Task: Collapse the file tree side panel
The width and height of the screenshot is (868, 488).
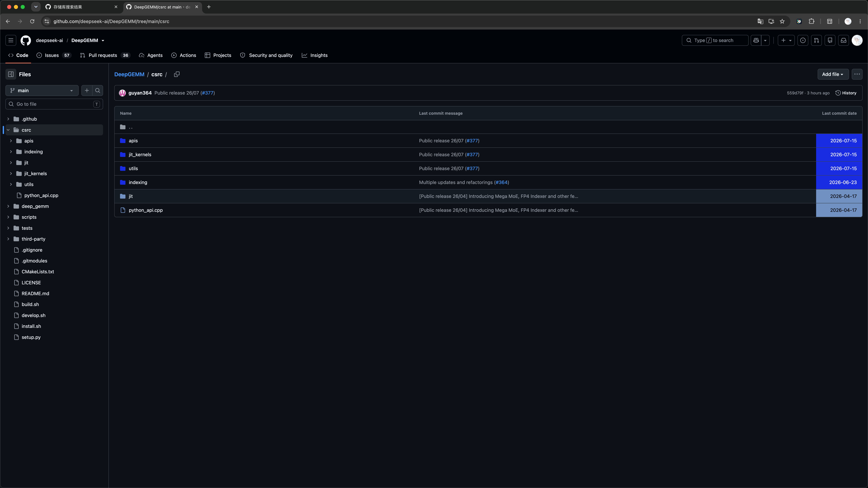Action: click(x=11, y=74)
